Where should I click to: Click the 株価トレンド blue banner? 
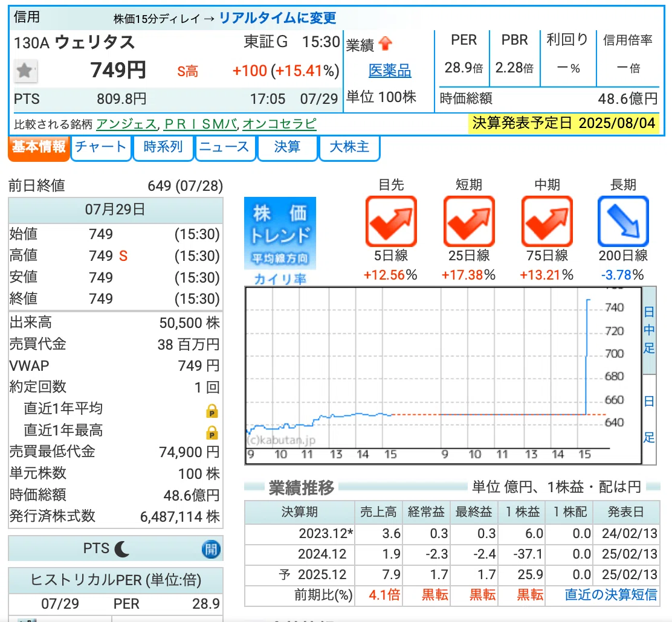pyautogui.click(x=280, y=233)
